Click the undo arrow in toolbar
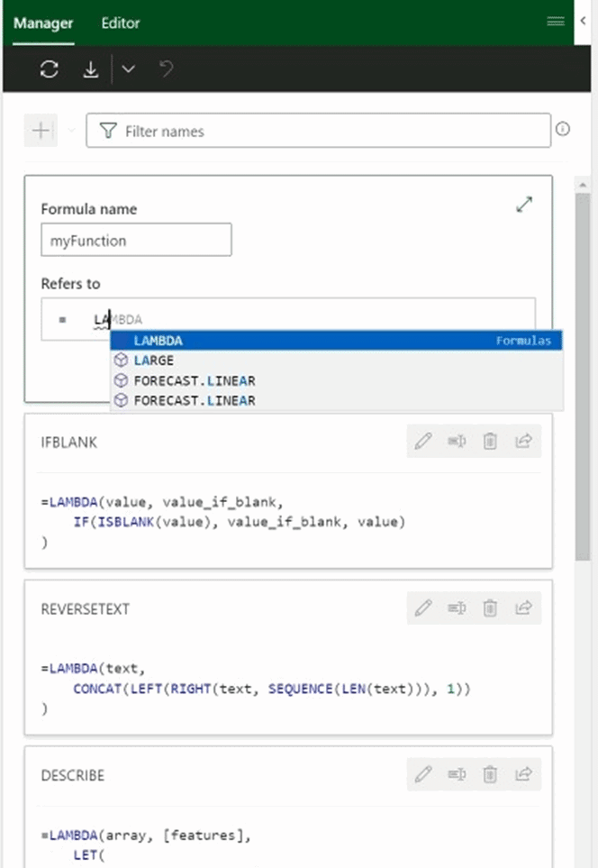The height and width of the screenshot is (868, 598). [x=166, y=69]
